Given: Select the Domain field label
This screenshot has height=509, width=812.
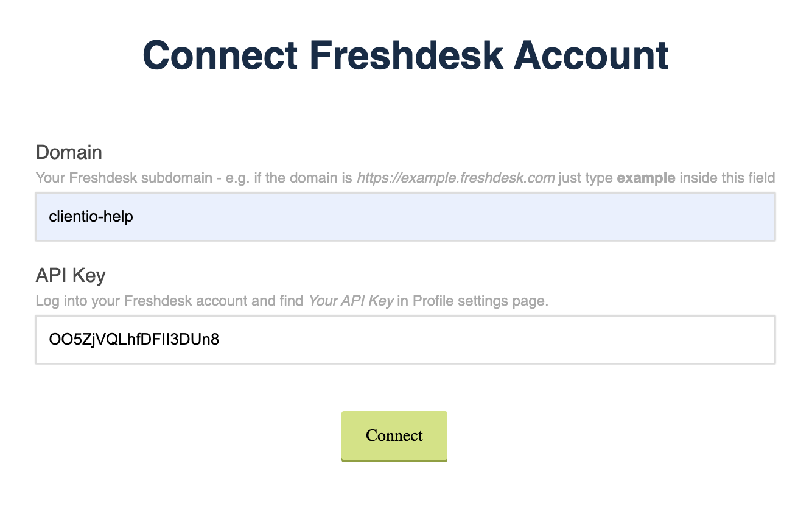Looking at the screenshot, I should coord(69,152).
